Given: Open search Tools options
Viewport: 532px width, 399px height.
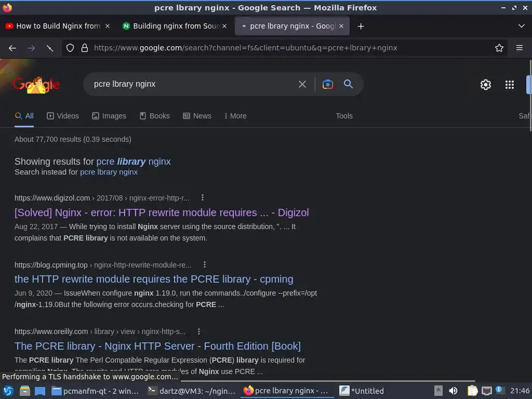Looking at the screenshot, I should 344,116.
